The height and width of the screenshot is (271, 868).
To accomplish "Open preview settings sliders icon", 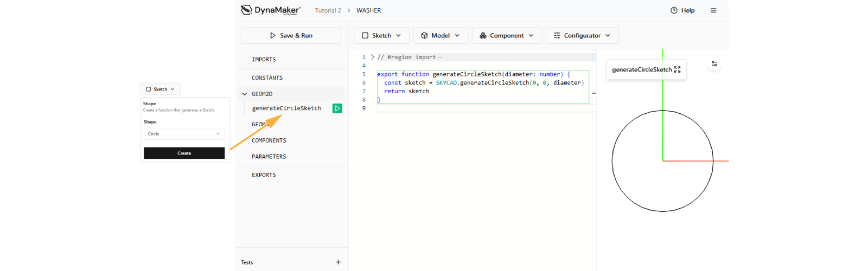I will [x=714, y=64].
